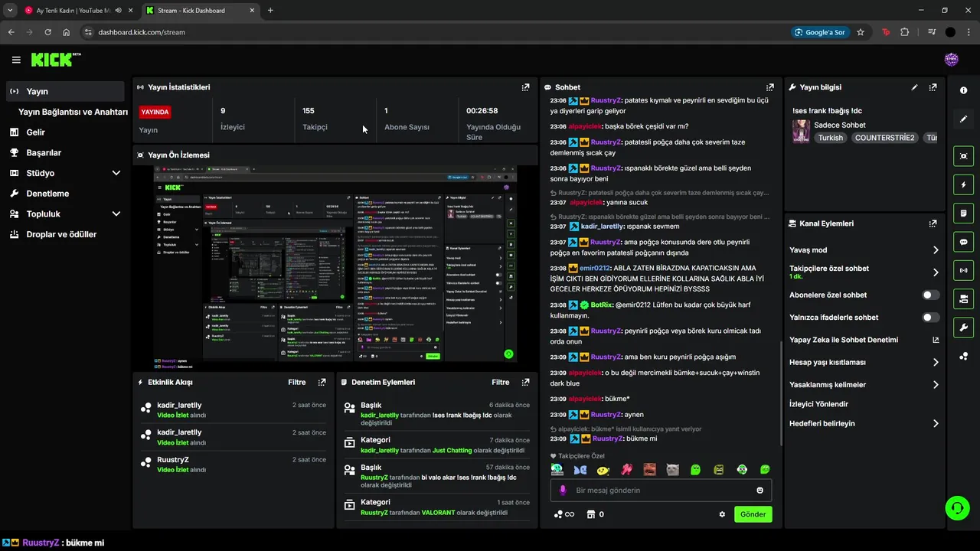Click the Bir mesaj gönderin chat field
Image resolution: width=980 pixels, height=551 pixels.
click(x=661, y=490)
